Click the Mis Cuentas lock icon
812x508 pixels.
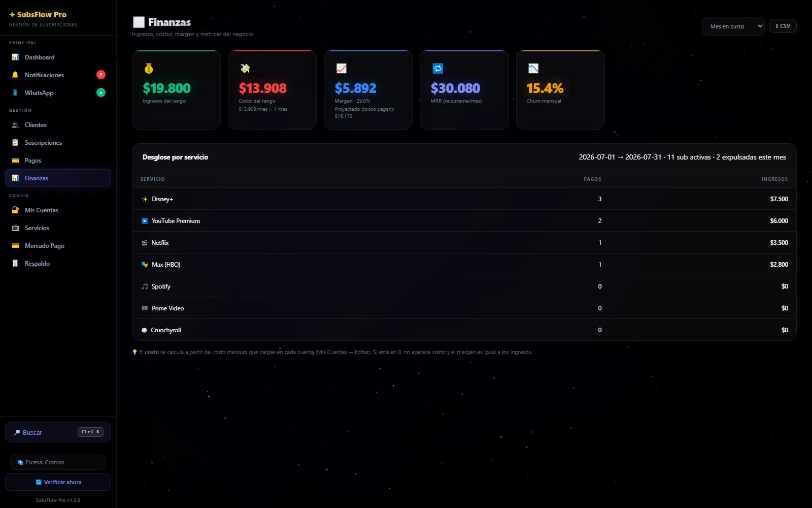(15, 210)
